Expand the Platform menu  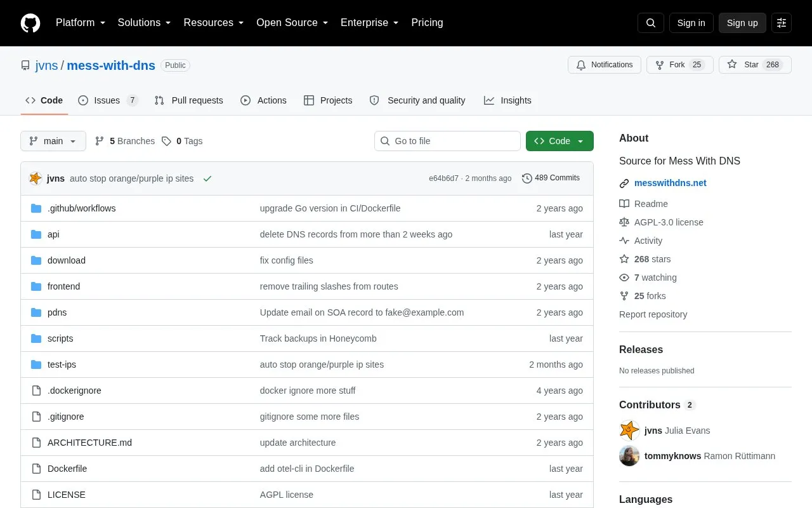(x=81, y=23)
